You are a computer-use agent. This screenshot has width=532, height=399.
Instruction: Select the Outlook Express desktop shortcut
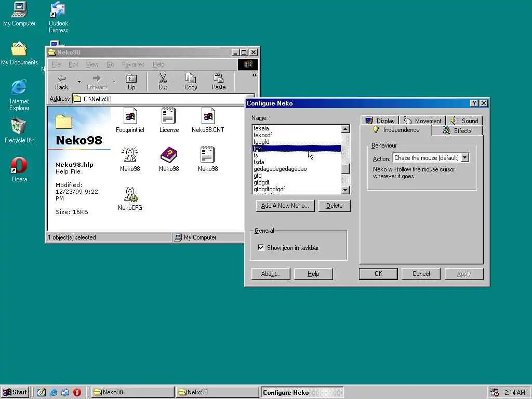click(x=58, y=17)
